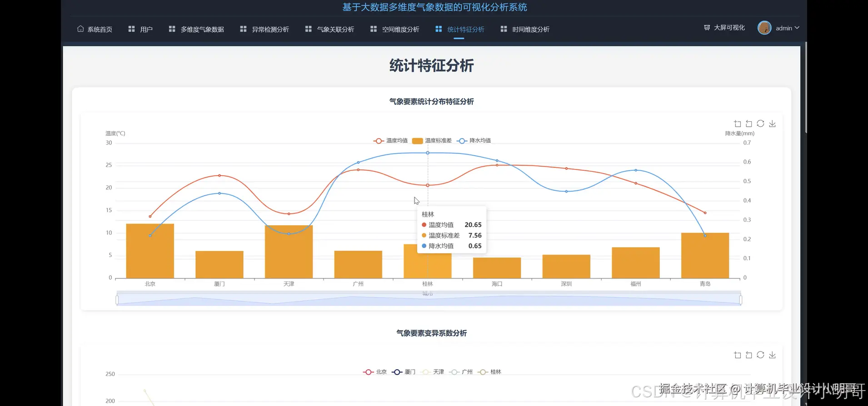The image size is (868, 406).
Task: Click zoom reset icon in first chart toolbox
Action: click(749, 124)
